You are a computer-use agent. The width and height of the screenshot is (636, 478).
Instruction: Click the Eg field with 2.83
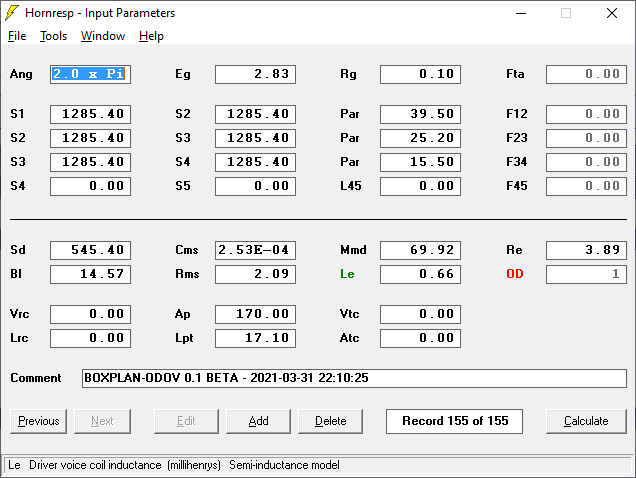[256, 74]
